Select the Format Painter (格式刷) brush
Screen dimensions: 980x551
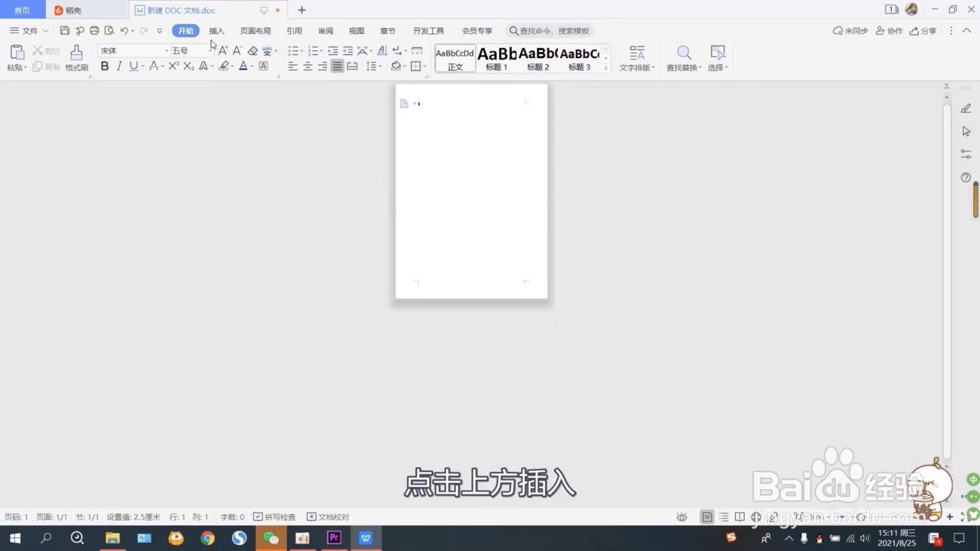[x=77, y=58]
